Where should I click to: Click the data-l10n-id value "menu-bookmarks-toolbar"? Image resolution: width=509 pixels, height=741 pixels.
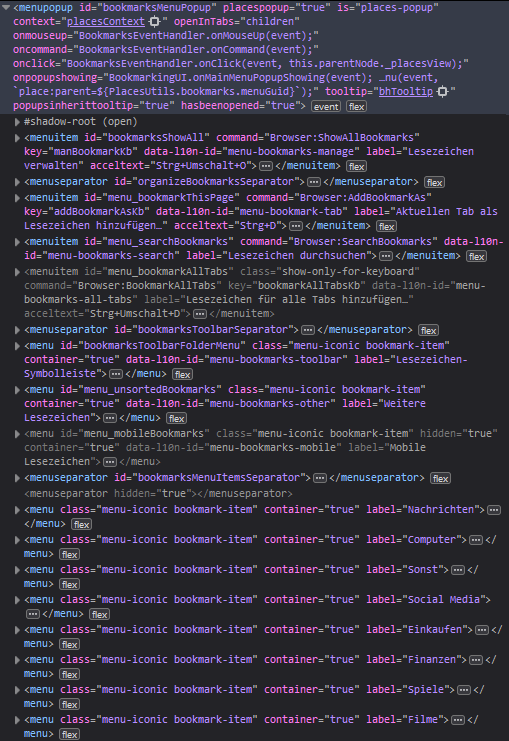pos(276,360)
